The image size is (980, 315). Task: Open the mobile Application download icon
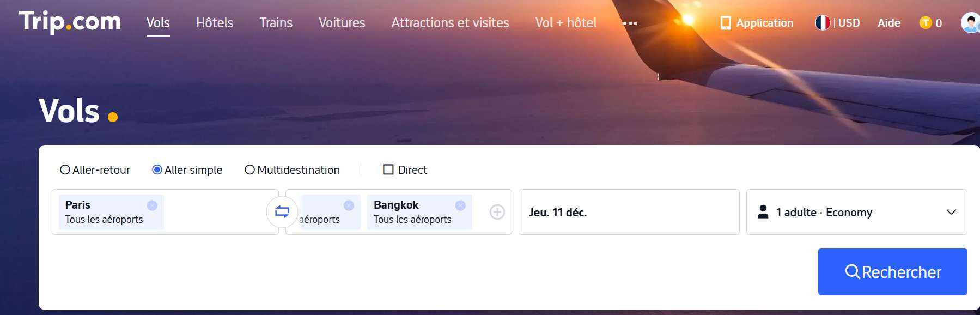tap(726, 23)
